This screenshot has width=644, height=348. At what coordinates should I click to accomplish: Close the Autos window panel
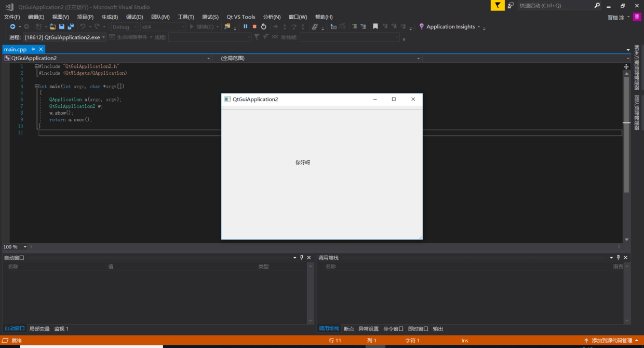[309, 257]
